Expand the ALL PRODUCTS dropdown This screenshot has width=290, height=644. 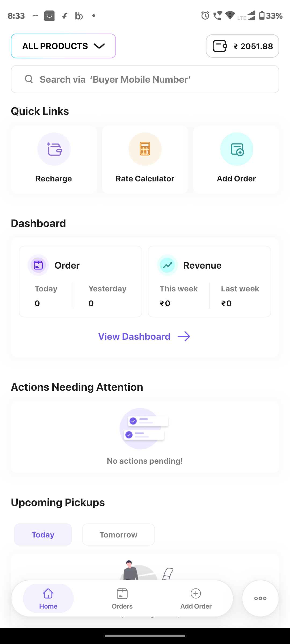click(x=63, y=46)
